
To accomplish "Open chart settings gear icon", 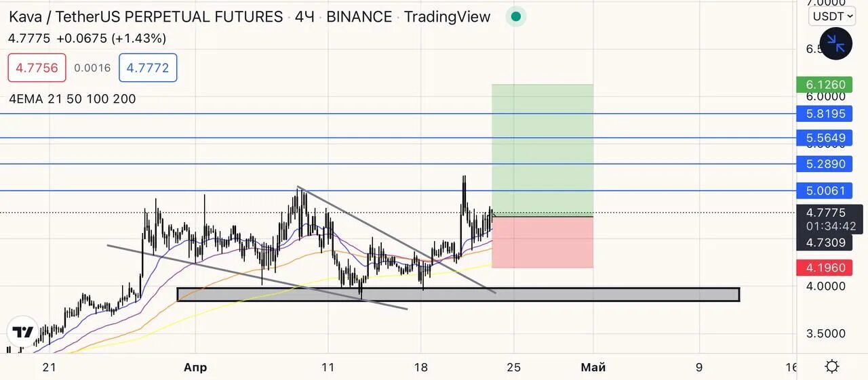I will click(832, 367).
